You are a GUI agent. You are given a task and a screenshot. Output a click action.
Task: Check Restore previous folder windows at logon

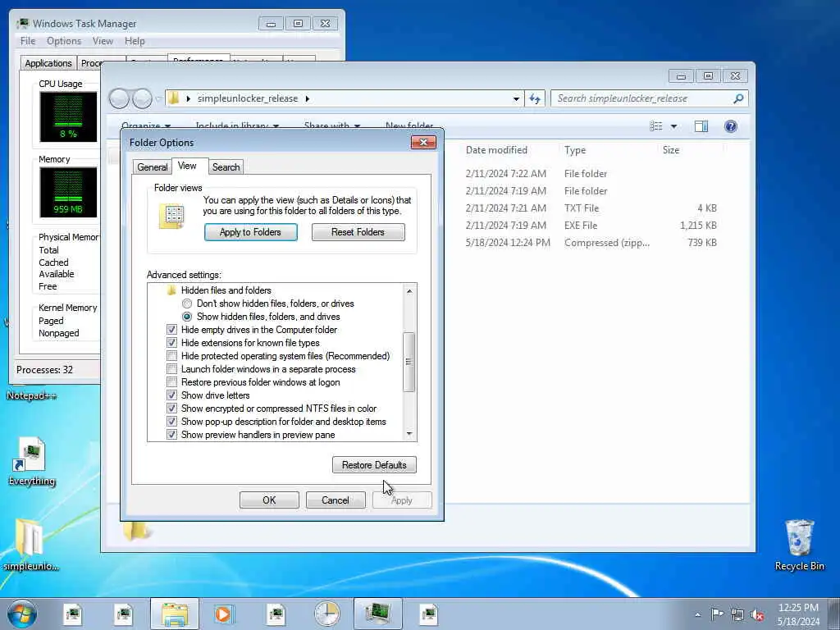[x=171, y=382]
